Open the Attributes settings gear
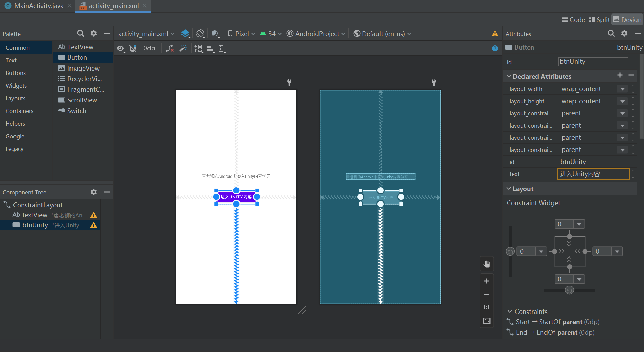The image size is (644, 352). tap(624, 33)
